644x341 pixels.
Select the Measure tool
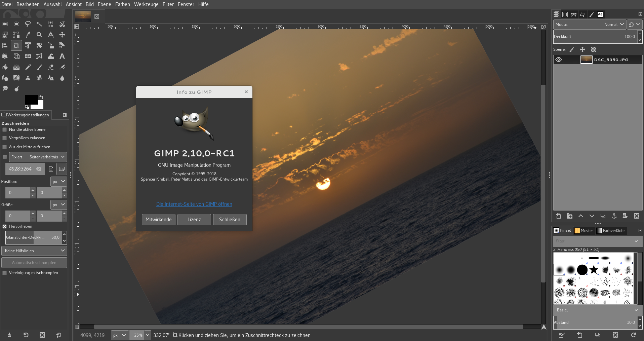coord(51,35)
